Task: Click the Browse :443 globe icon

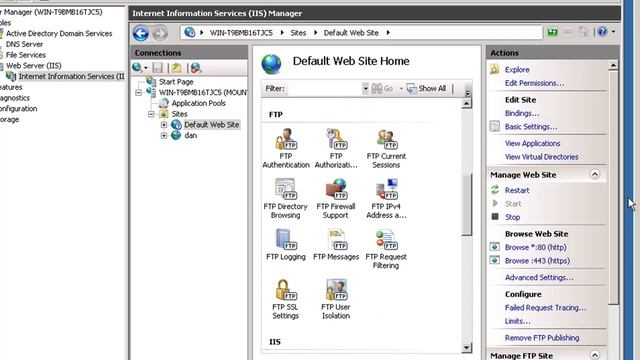Action: [x=495, y=260]
